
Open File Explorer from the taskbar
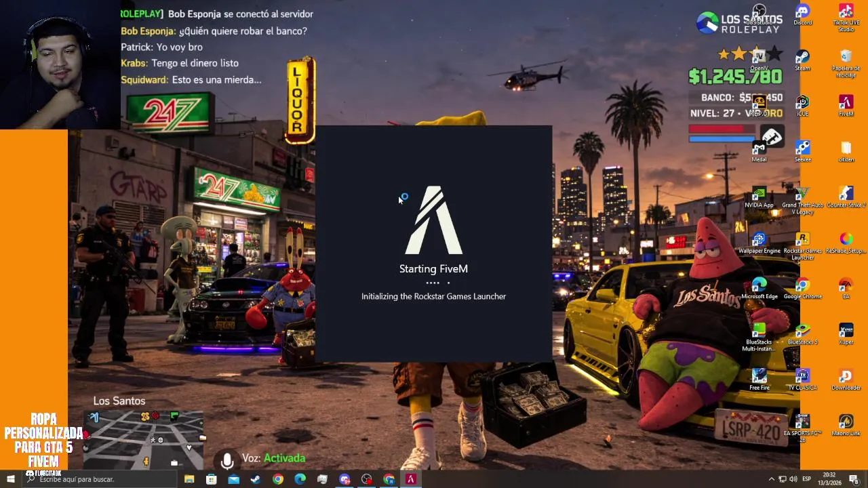[x=189, y=479]
